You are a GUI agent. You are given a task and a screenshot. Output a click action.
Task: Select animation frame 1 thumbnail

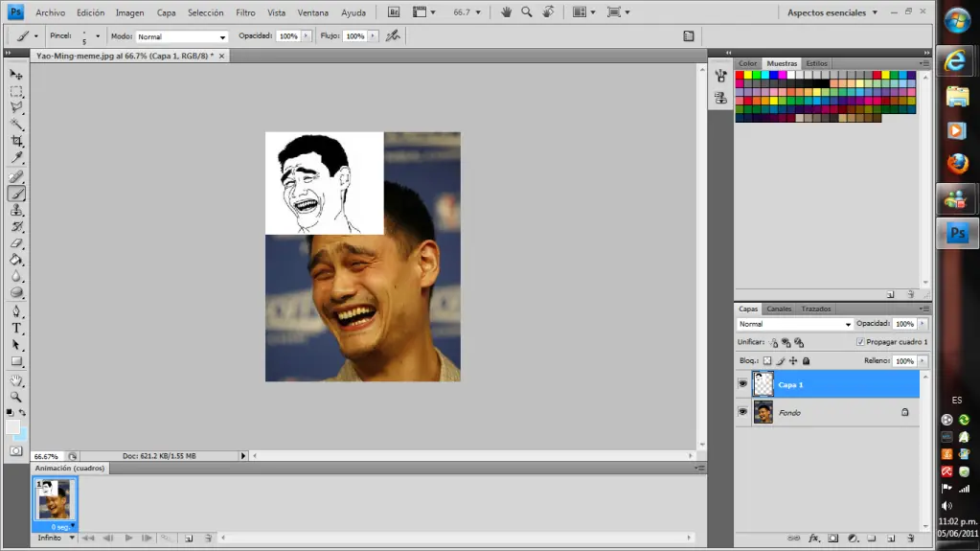54,497
